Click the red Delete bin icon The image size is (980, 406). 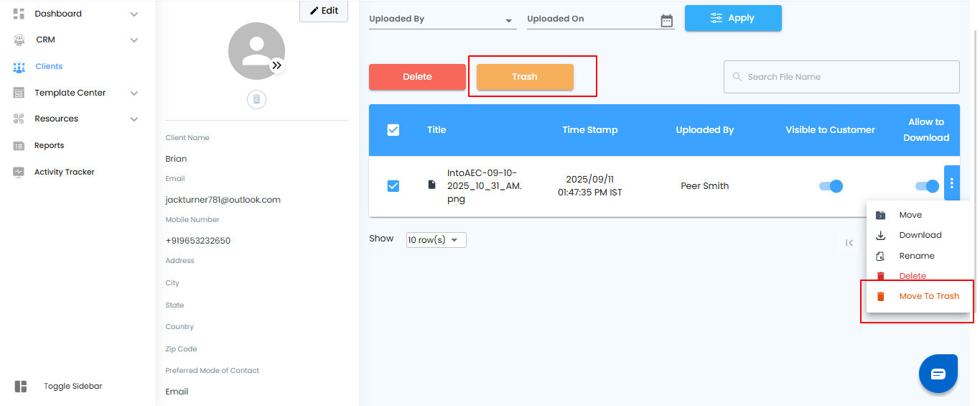click(881, 276)
